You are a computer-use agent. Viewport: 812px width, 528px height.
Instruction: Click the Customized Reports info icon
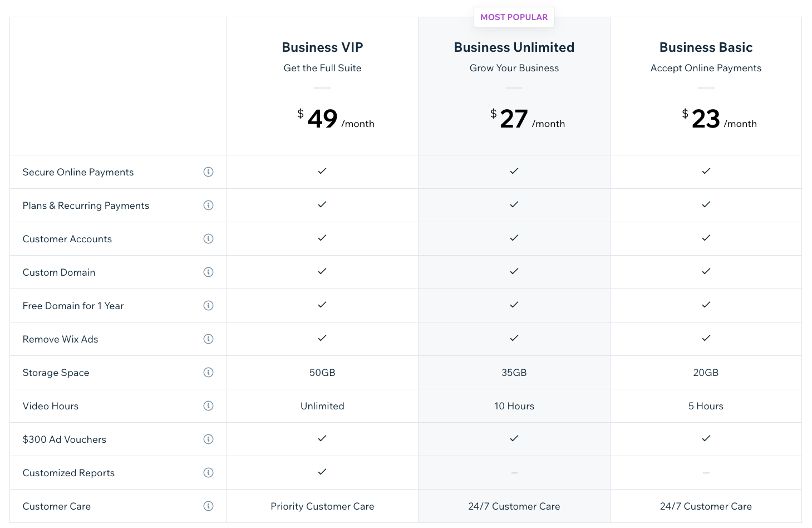click(x=209, y=472)
